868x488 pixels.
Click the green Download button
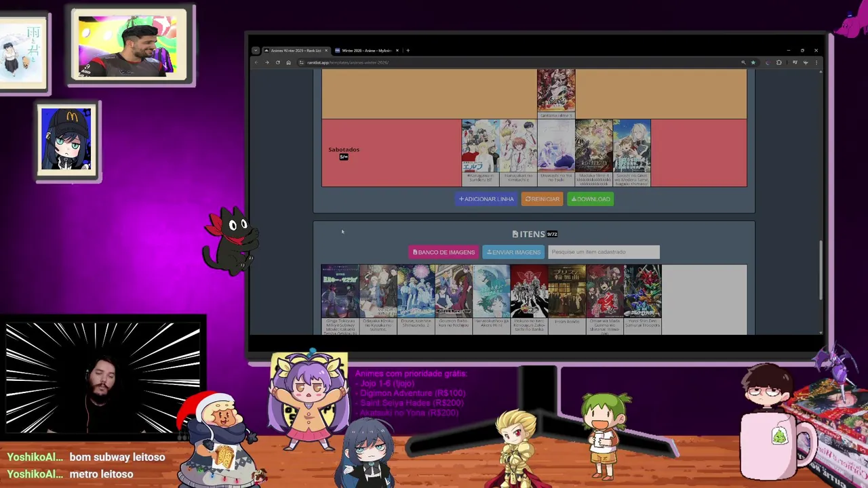(591, 199)
